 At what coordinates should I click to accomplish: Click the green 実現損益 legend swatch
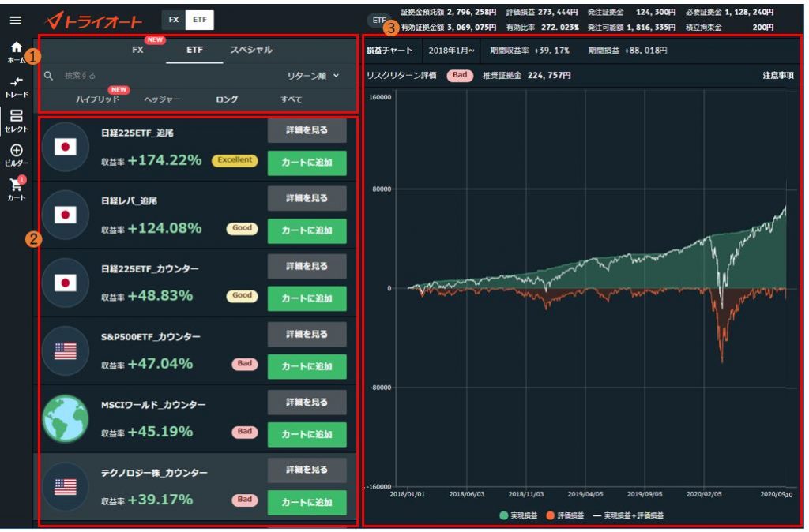[x=503, y=515]
